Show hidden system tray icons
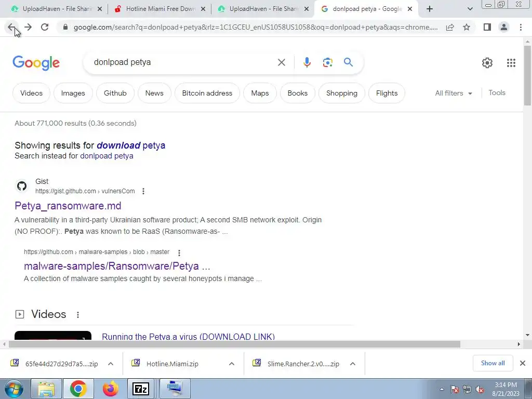Screen dimensions: 532x399 click(442, 390)
